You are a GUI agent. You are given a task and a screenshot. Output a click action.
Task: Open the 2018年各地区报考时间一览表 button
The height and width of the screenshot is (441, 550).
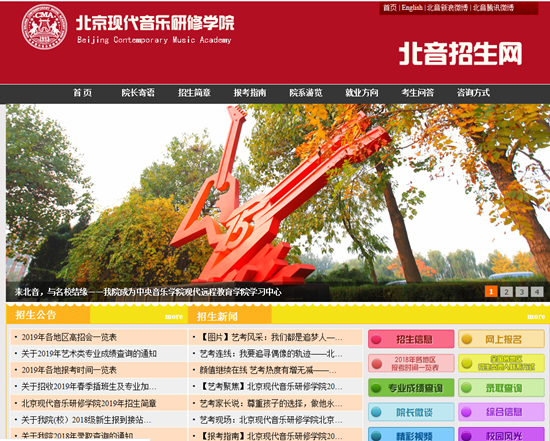[x=411, y=363]
